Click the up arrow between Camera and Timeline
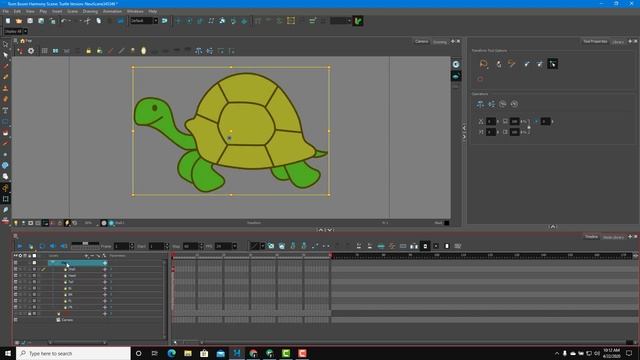The width and height of the screenshot is (640, 360). pos(320,230)
